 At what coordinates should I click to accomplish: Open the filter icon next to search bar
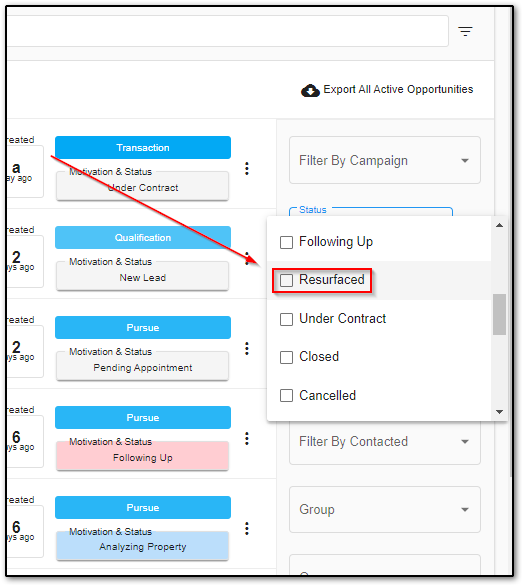[465, 31]
